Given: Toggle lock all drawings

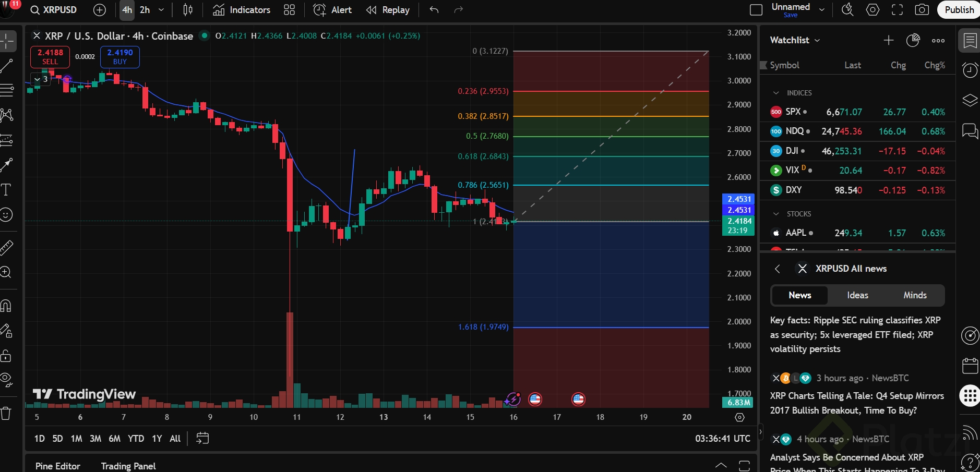Looking at the screenshot, I should [x=6, y=356].
